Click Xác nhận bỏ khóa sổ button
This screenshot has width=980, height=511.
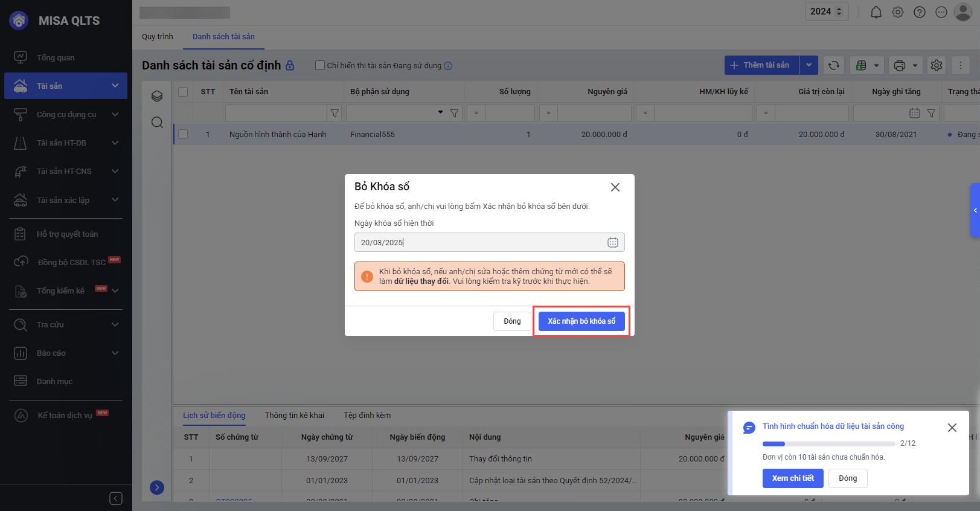pos(581,321)
